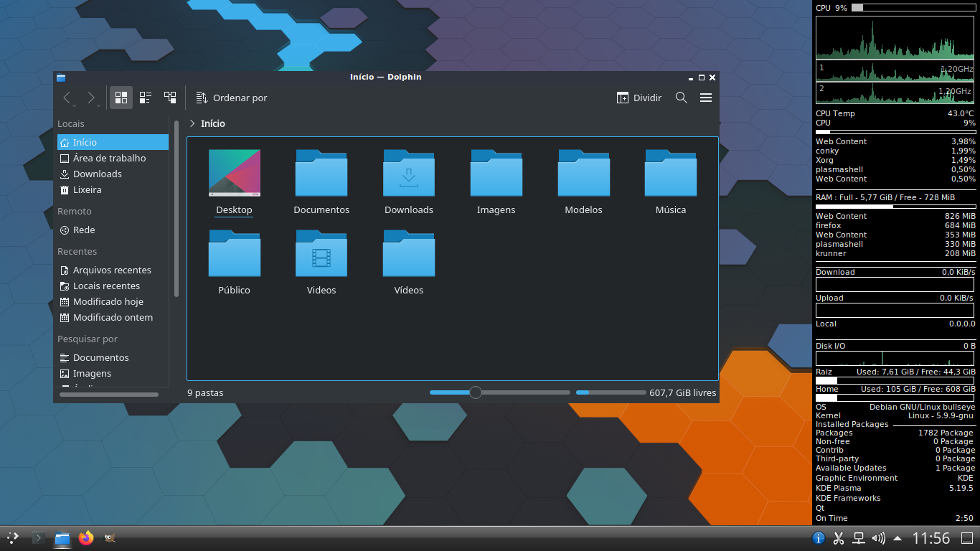Open the Ordenar por sorting menu

coord(230,98)
